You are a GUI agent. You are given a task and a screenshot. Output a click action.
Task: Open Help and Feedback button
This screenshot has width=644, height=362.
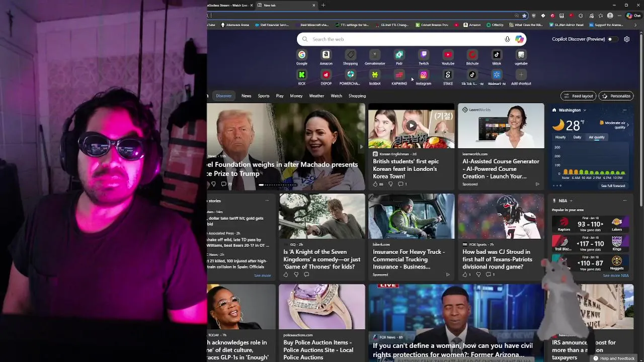pos(614,358)
